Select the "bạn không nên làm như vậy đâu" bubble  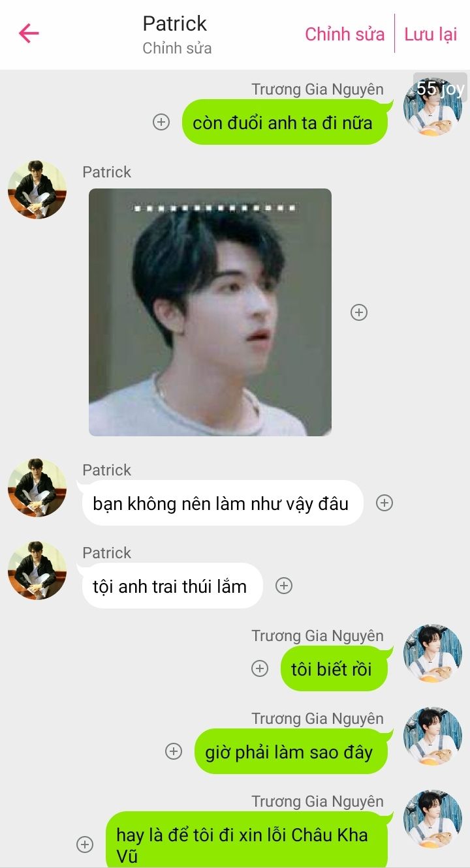pyautogui.click(x=221, y=503)
